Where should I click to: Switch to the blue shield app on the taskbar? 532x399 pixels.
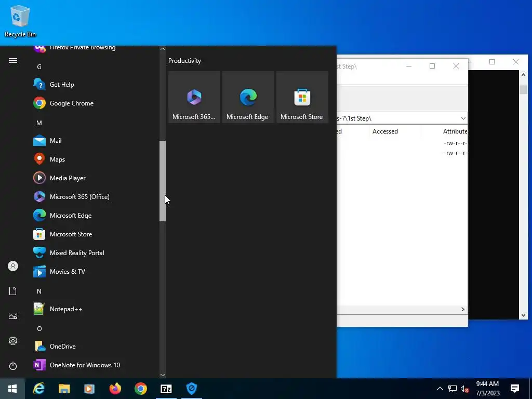192,389
